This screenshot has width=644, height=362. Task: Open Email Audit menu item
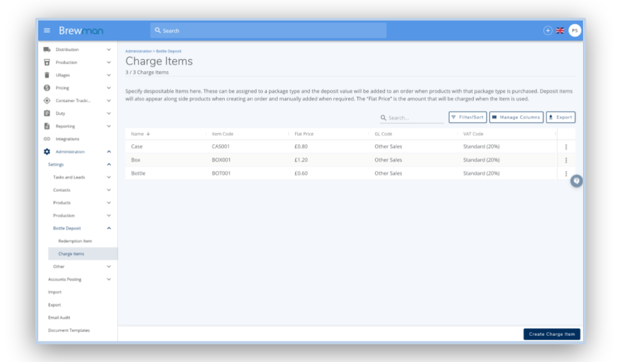(x=59, y=317)
